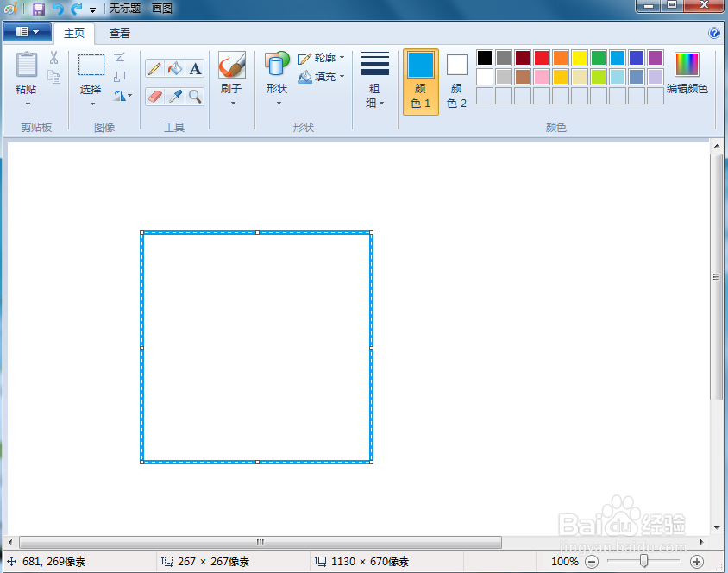Activate Color 1 selector
The image size is (728, 573).
(x=421, y=82)
